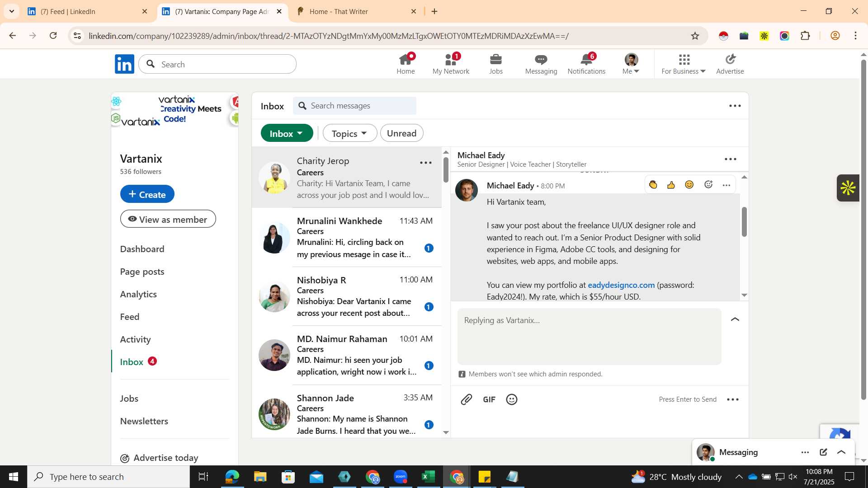Image resolution: width=868 pixels, height=488 pixels.
Task: Click the LinkedIn logo
Action: pos(124,64)
